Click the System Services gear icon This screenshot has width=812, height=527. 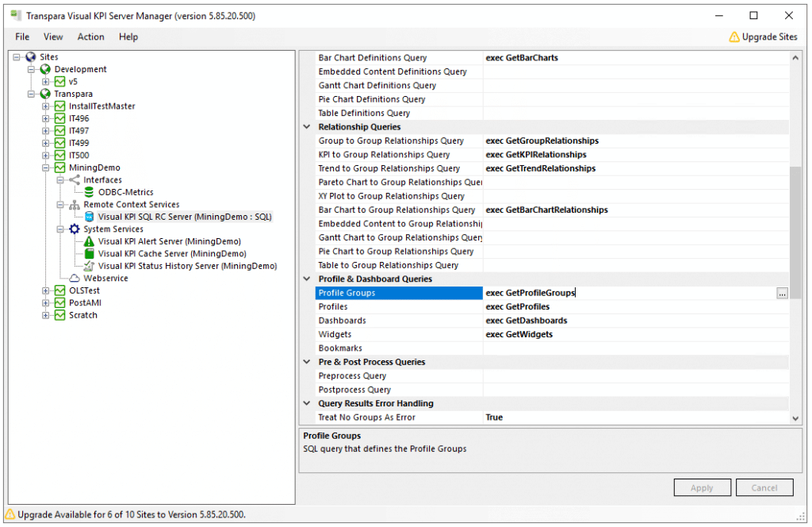pyautogui.click(x=75, y=229)
